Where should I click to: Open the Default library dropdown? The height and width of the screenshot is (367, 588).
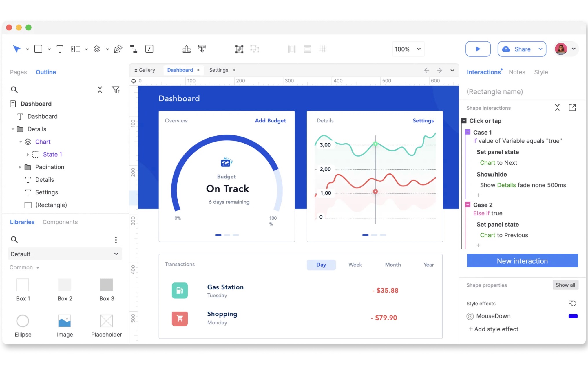click(x=65, y=254)
